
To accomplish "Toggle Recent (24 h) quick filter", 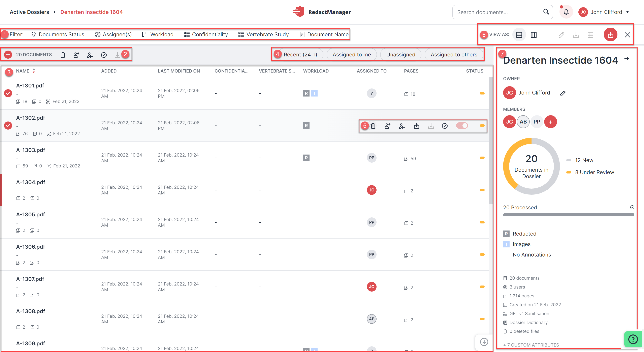I will (x=300, y=55).
